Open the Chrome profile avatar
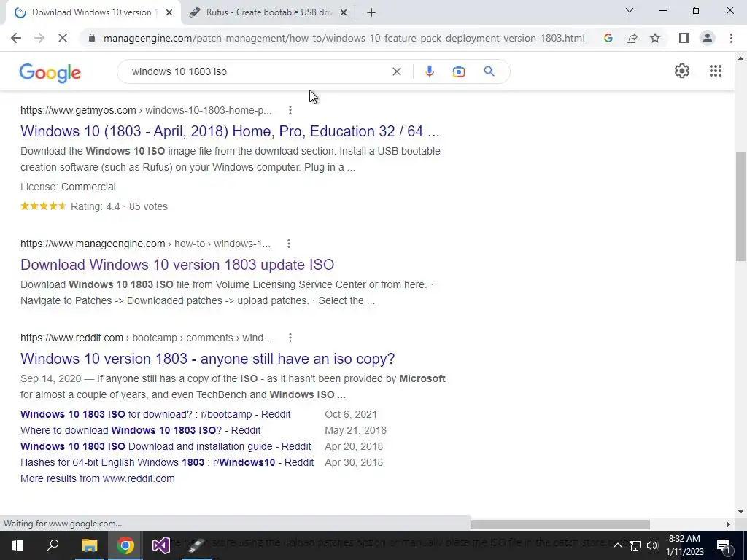 click(708, 38)
